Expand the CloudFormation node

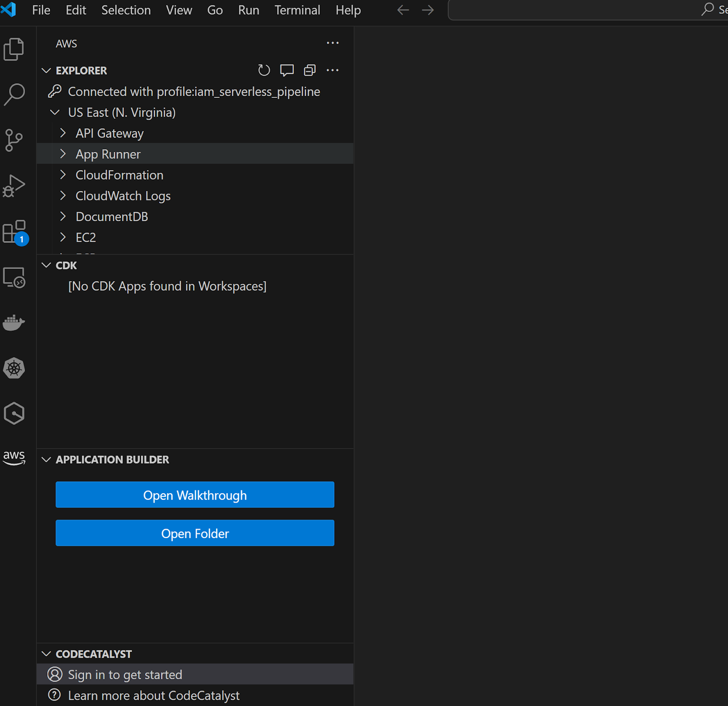coord(63,175)
